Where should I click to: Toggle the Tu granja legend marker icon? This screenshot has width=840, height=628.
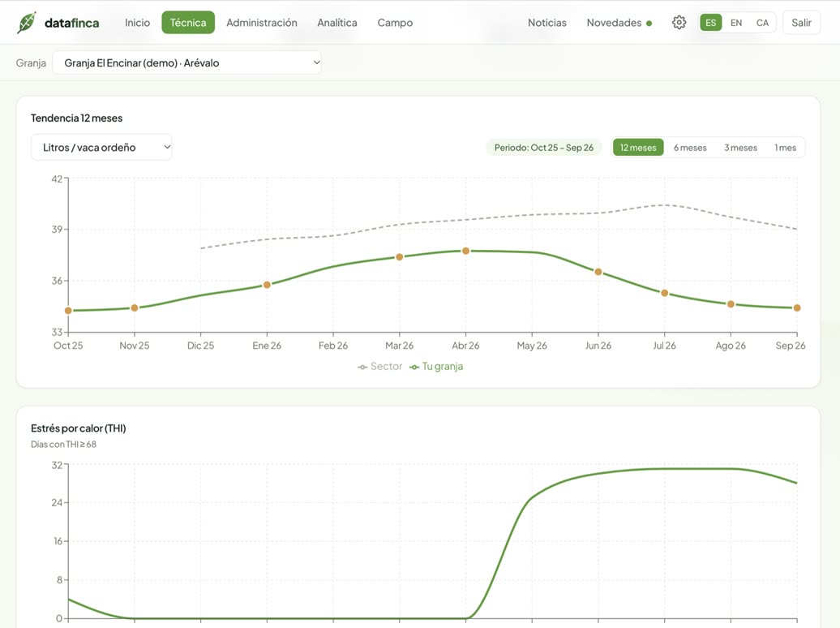[414, 367]
